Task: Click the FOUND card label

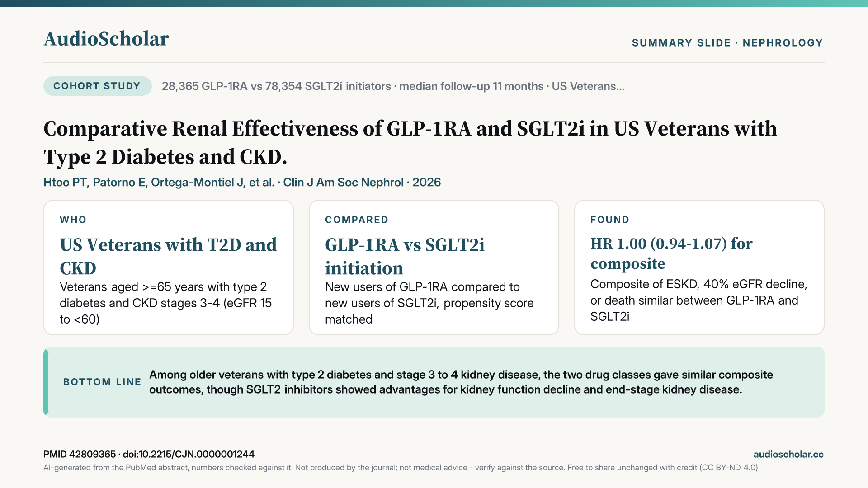Action: click(x=610, y=220)
